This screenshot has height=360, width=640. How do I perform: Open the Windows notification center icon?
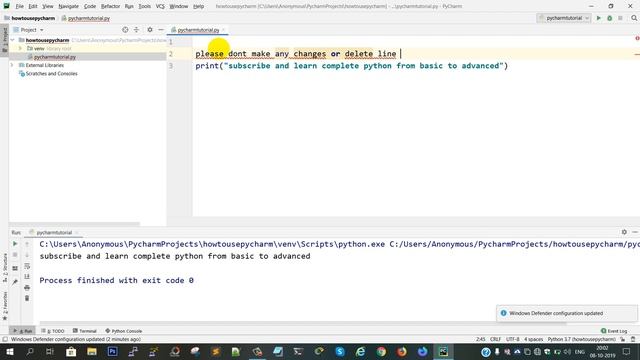pos(627,351)
